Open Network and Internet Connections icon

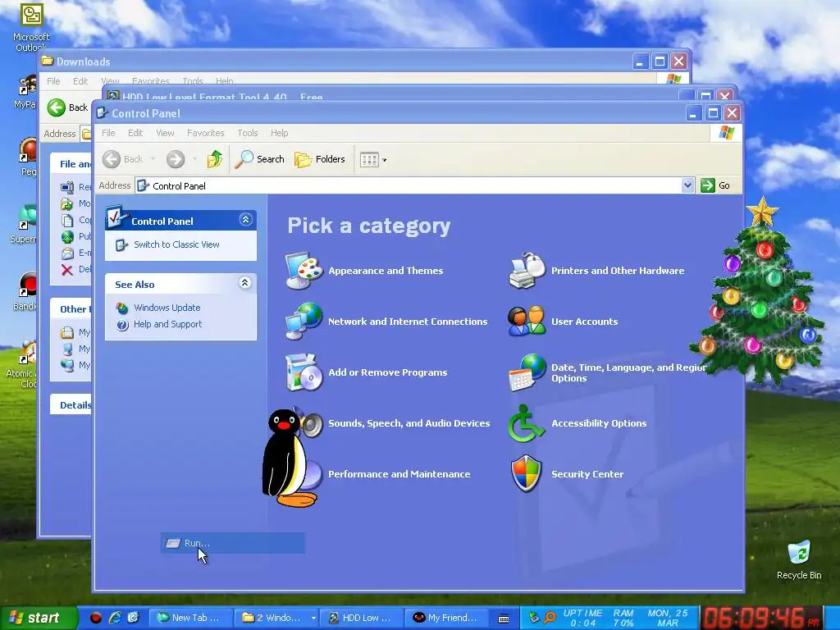[x=304, y=322]
